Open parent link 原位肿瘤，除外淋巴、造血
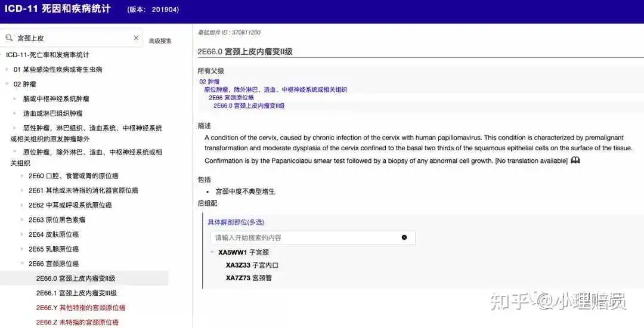Viewport: 644px width, 328px height. (275, 89)
